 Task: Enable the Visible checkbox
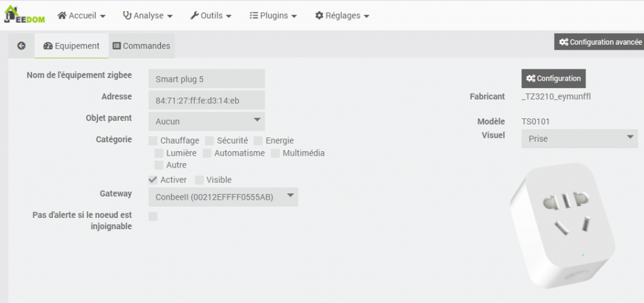[199, 180]
